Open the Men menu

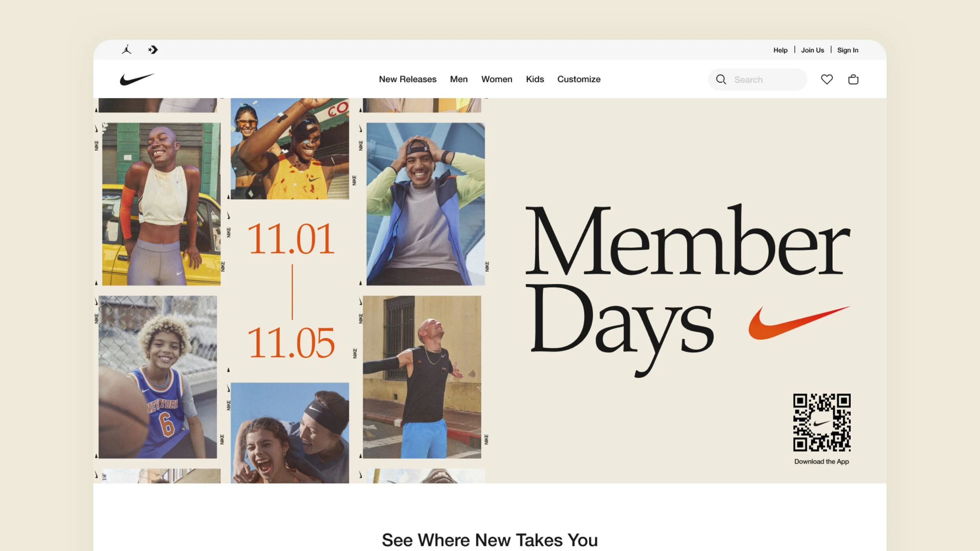point(459,79)
